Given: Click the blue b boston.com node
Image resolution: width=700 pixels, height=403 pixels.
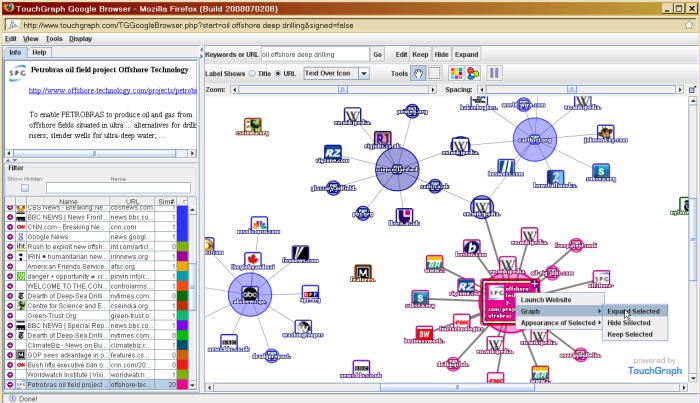Looking at the screenshot, I should pos(471,247).
